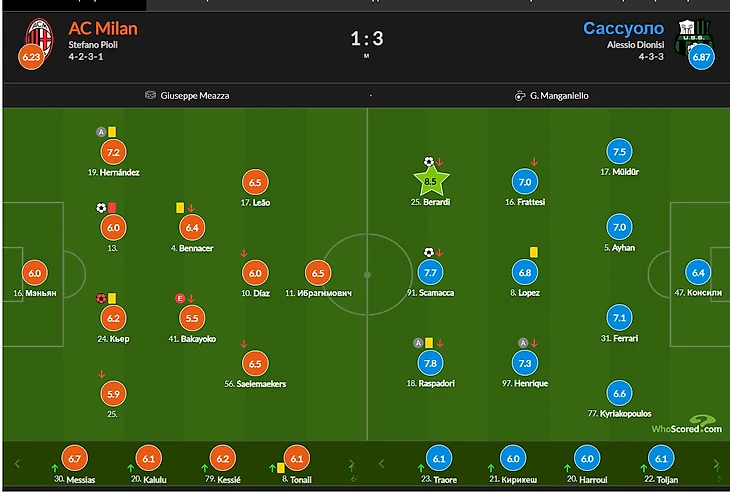Click the stadium icon beside Giuseppe Meazza
The width and height of the screenshot is (730, 492).
click(x=151, y=96)
